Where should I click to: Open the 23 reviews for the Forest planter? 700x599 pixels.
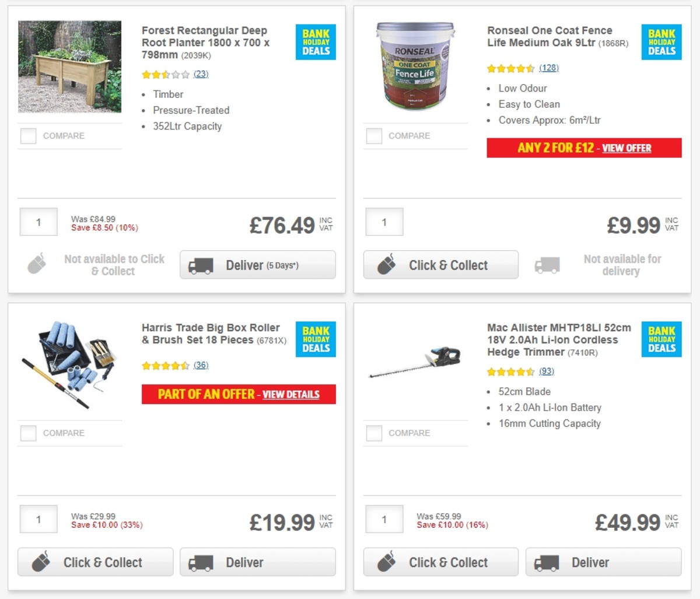pos(201,74)
